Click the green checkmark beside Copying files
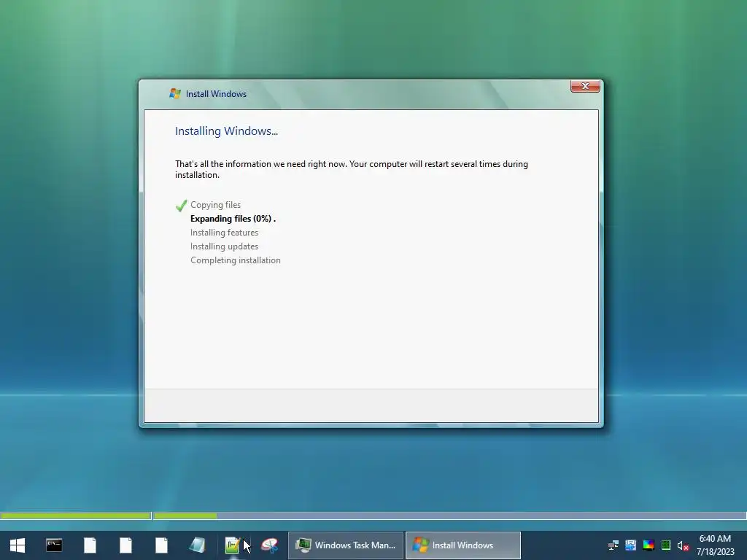This screenshot has height=560, width=747. [x=181, y=205]
